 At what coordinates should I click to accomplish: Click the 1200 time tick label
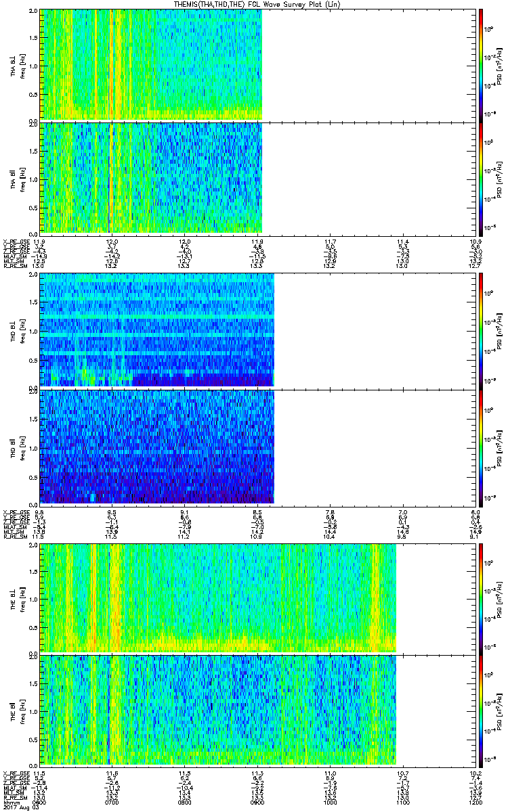click(475, 802)
